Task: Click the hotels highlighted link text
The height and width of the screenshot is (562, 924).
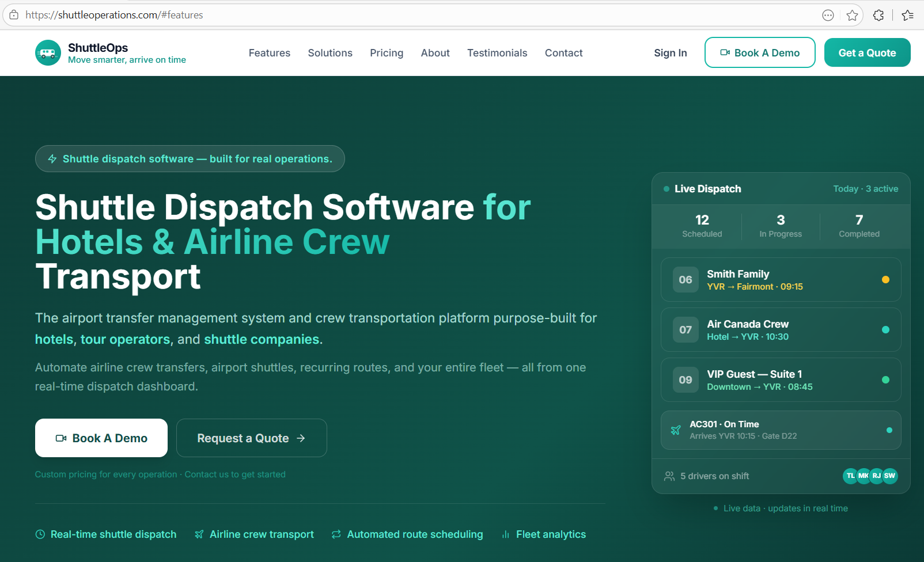Action: click(x=54, y=340)
